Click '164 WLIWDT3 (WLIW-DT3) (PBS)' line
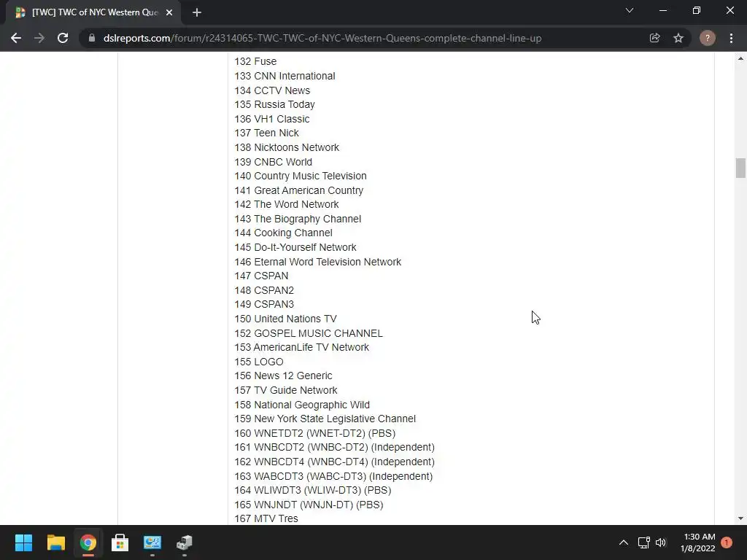 [313, 490]
